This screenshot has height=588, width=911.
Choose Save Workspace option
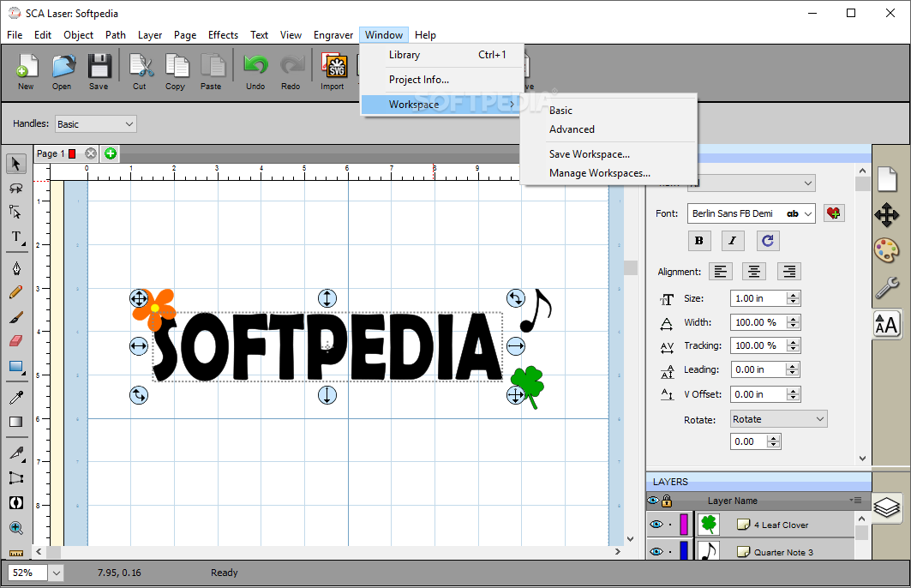pos(608,154)
